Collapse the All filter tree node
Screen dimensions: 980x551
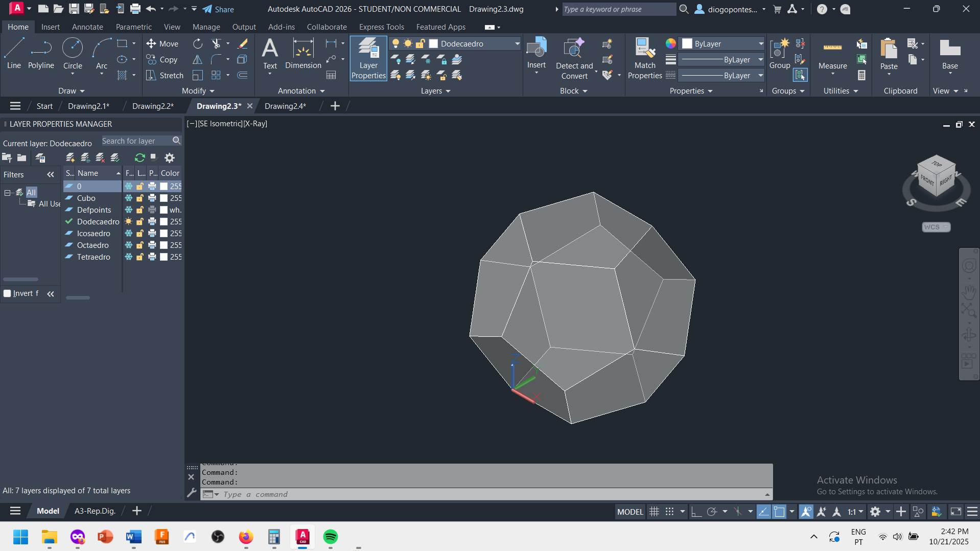click(x=7, y=193)
